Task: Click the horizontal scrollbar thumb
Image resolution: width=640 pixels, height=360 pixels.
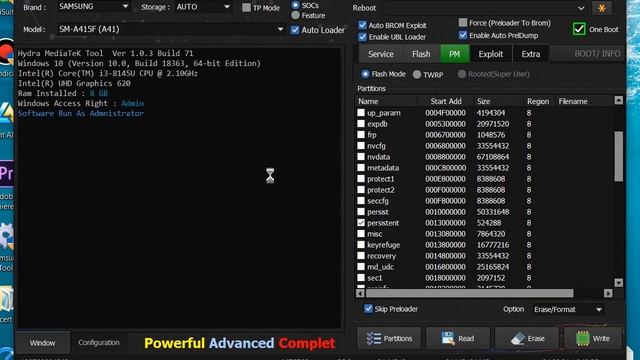Action: click(469, 293)
